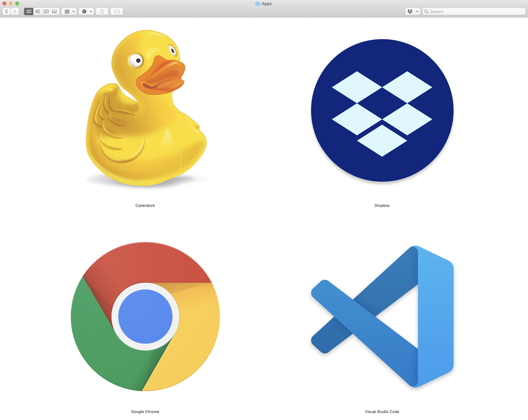Go forward with the forward arrow
The image size is (528, 420).
pyautogui.click(x=15, y=11)
